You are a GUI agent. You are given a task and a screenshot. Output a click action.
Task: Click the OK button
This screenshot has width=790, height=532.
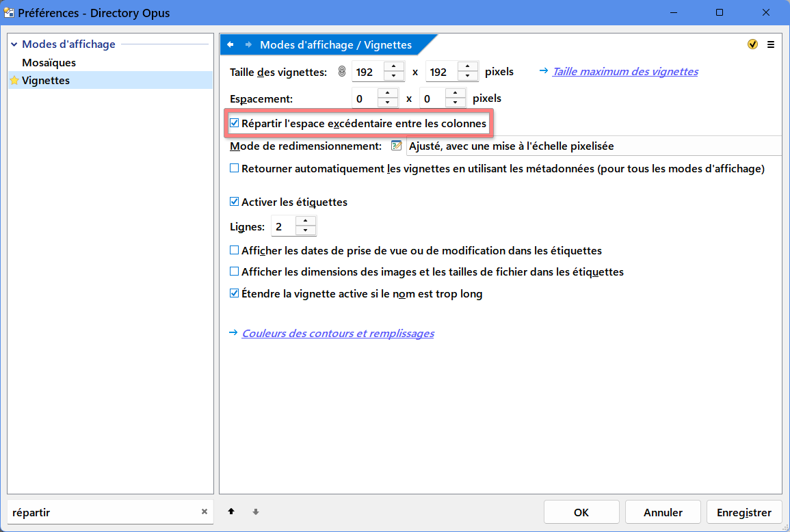[581, 512]
